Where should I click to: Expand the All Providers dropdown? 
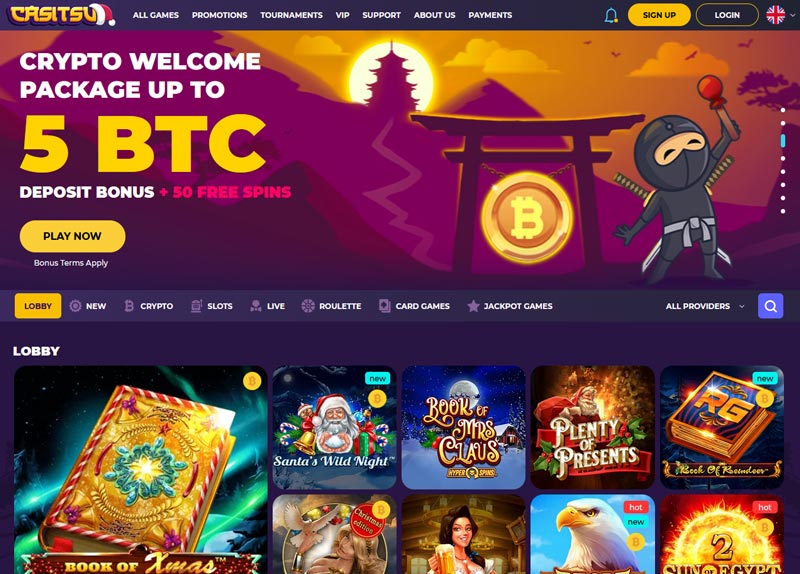(x=705, y=306)
